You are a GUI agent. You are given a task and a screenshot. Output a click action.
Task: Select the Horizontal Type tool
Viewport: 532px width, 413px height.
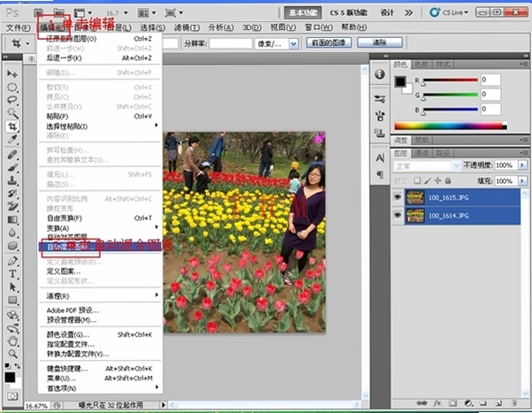[x=12, y=274]
